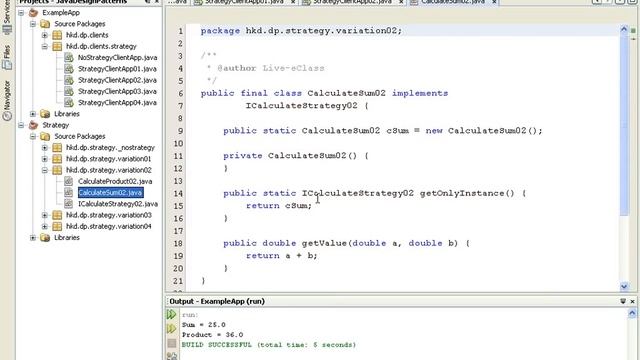Click Source Packages folder icon under ExampleApp

pyautogui.click(x=45, y=24)
